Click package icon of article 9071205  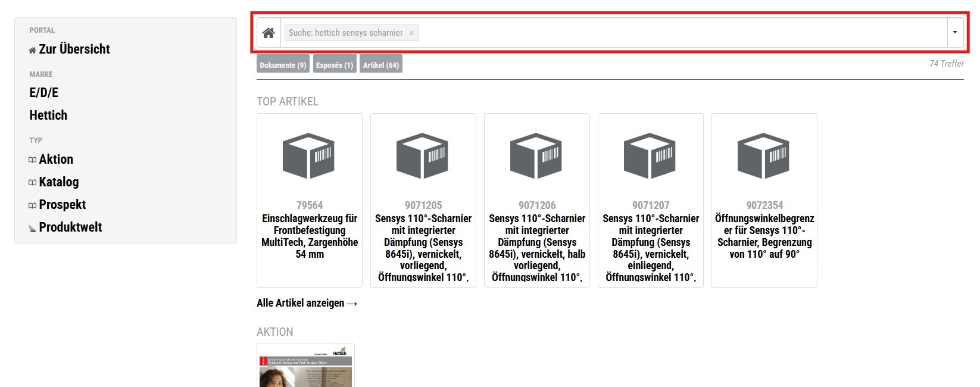click(423, 156)
